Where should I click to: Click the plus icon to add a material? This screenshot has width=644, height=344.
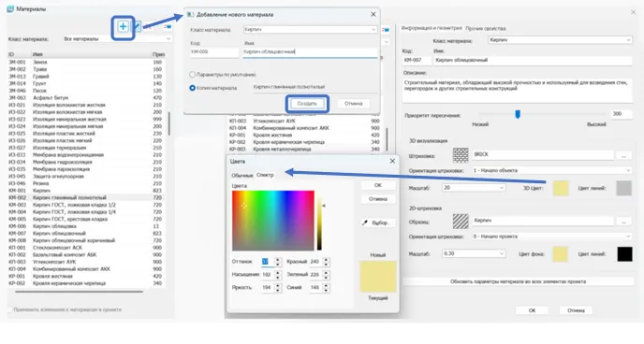point(123,27)
